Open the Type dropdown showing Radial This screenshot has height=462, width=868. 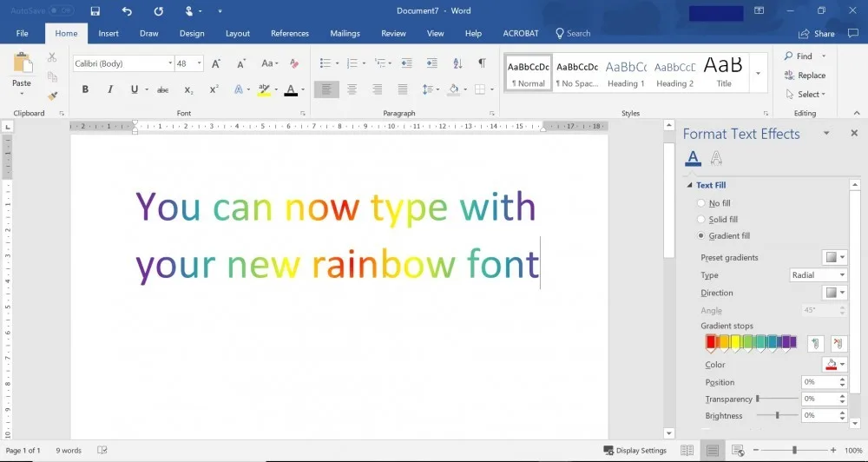(819, 275)
